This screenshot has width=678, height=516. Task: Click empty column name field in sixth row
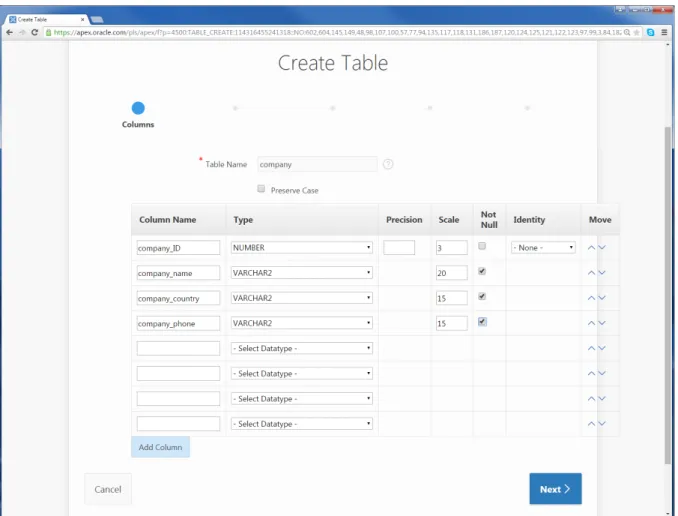[178, 373]
